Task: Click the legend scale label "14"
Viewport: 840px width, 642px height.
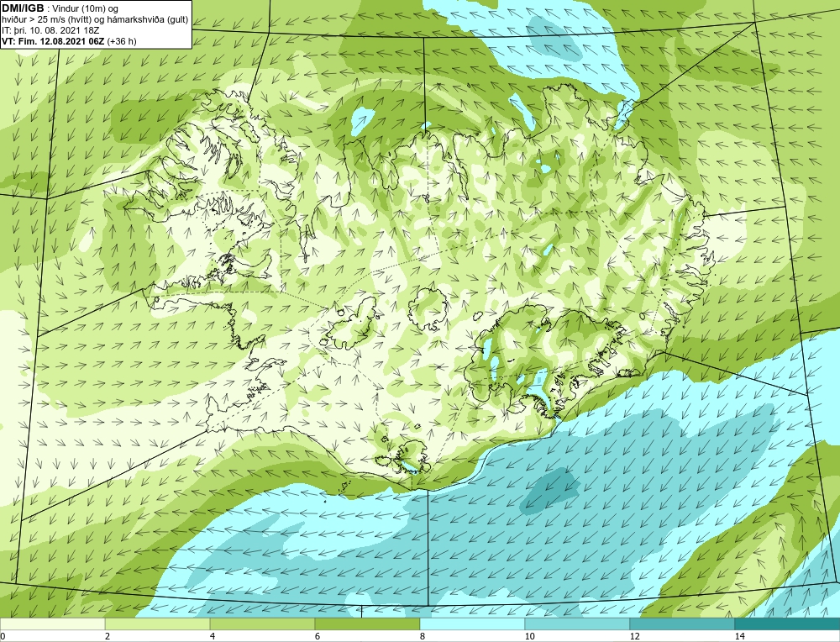Action: [x=740, y=636]
